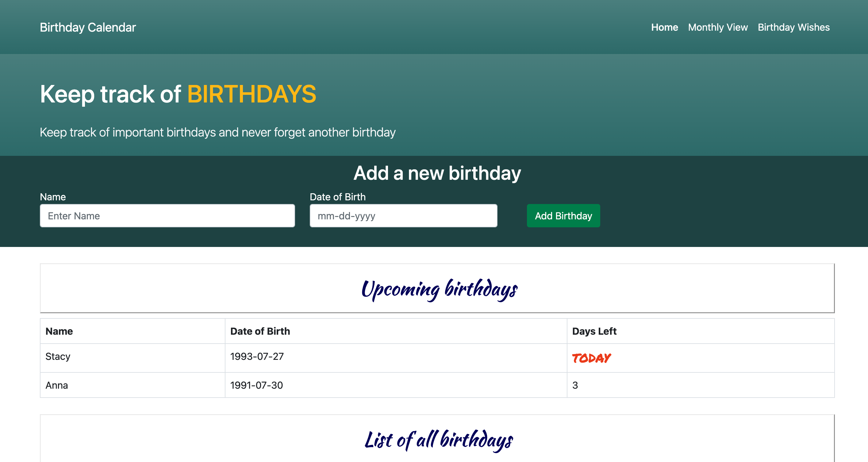Click the Name column header
This screenshot has width=868, height=462.
[x=59, y=331]
